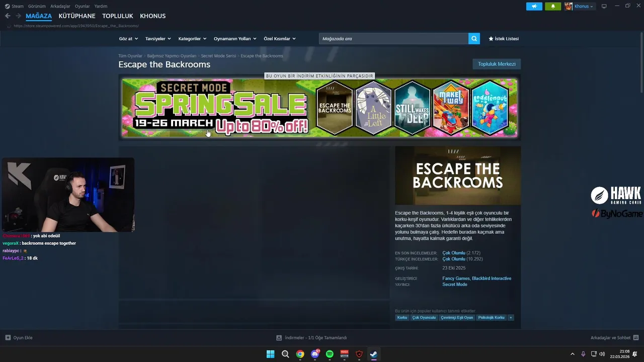Open the Yardım menu
This screenshot has width=644, height=362.
[101, 6]
